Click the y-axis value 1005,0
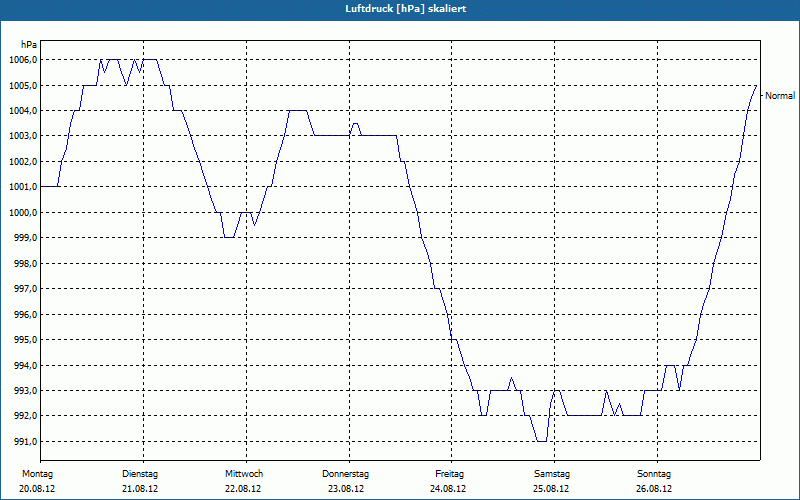The image size is (800, 500). 23,85
